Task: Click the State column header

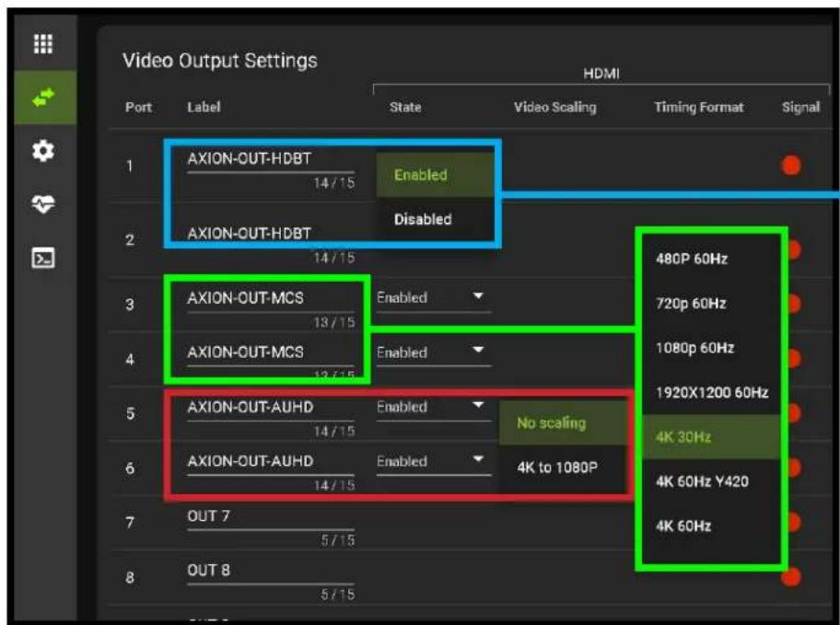Action: click(405, 107)
